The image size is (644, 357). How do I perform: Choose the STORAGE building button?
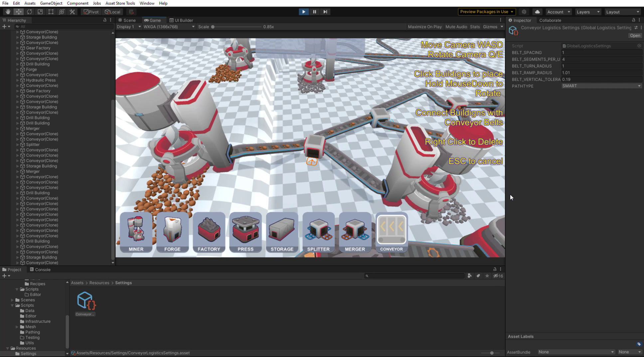(282, 232)
